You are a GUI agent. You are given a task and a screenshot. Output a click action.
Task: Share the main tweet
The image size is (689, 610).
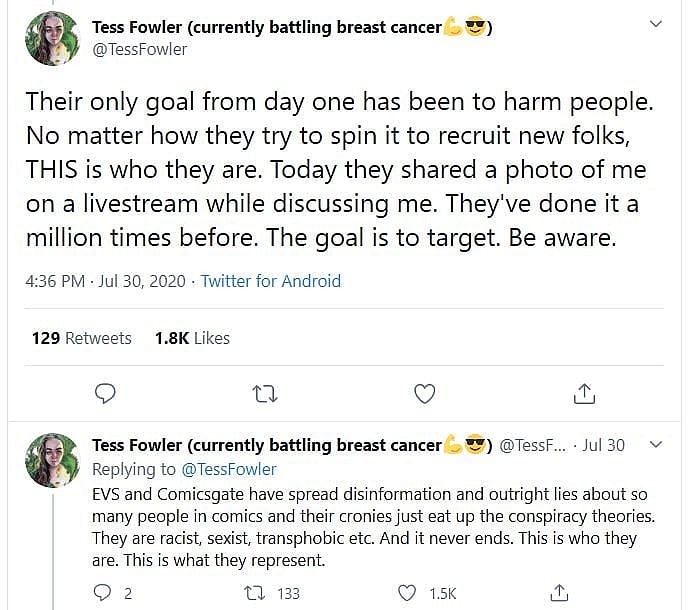(584, 394)
